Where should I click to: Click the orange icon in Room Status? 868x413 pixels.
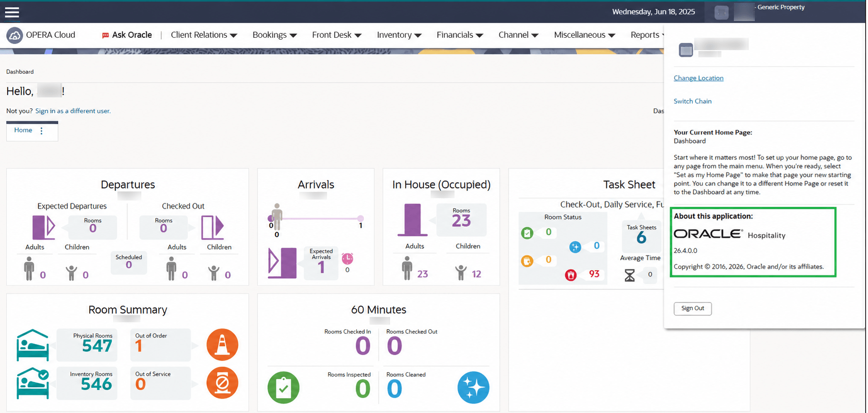point(527,261)
